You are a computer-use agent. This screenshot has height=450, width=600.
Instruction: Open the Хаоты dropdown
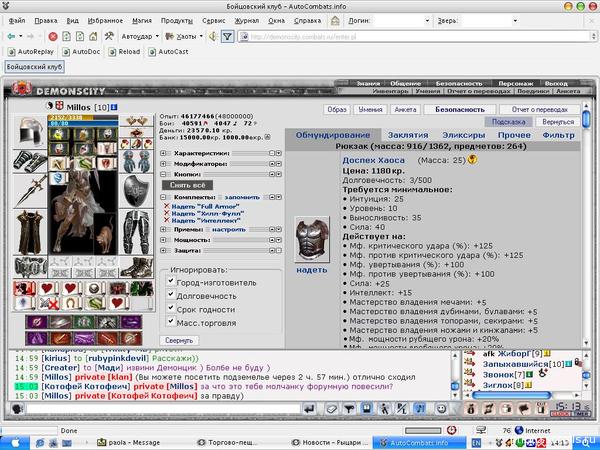pyautogui.click(x=201, y=36)
